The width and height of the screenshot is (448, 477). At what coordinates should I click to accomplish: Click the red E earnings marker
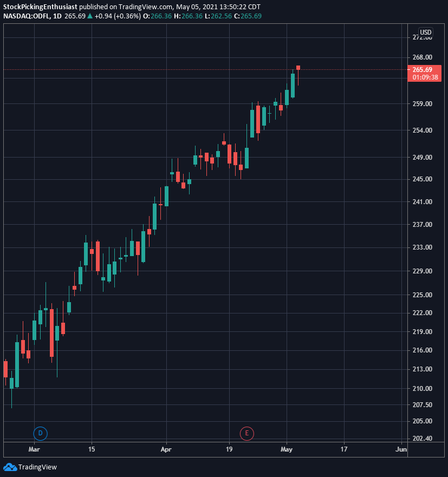coord(247,433)
